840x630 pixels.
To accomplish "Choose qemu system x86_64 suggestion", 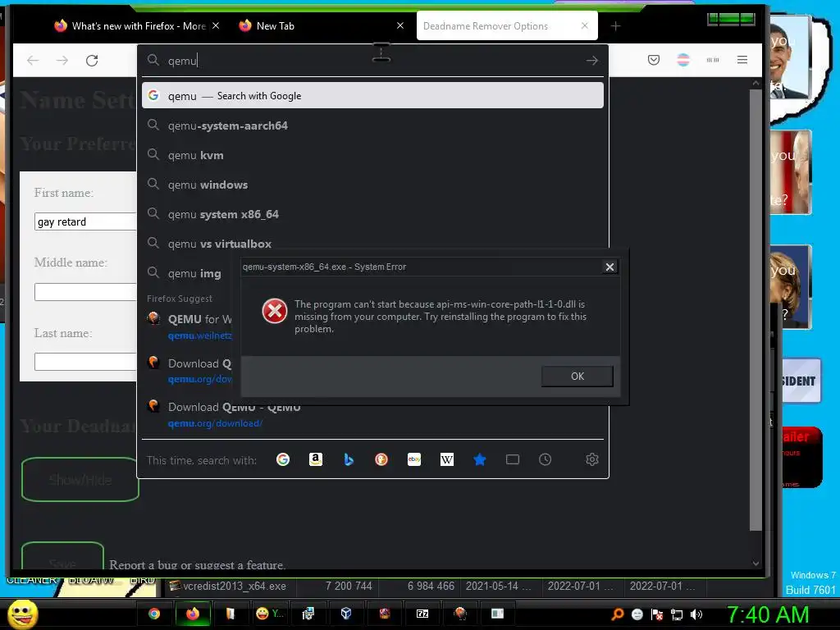I will [372, 214].
